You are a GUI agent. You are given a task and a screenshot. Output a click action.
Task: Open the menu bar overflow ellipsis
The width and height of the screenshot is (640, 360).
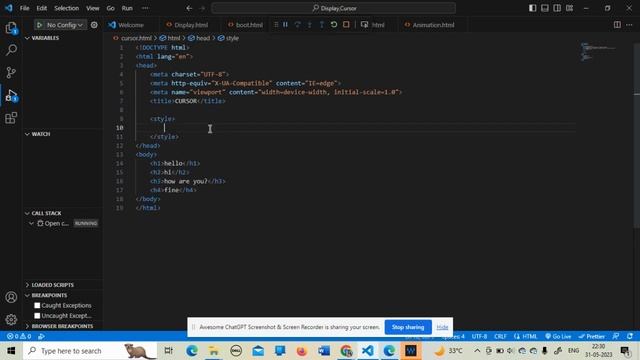tap(145, 8)
